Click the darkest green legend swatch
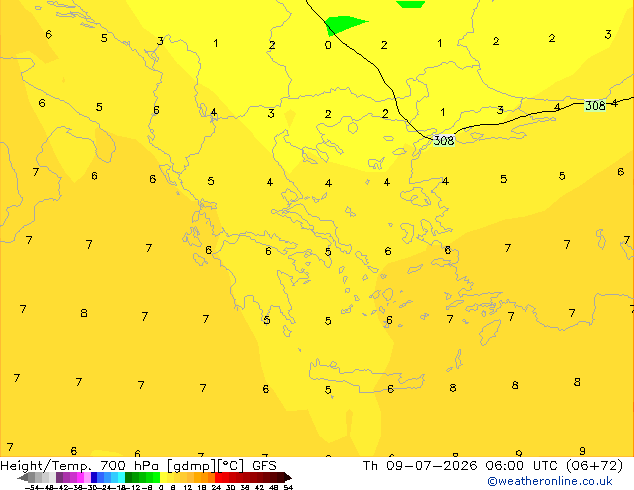The width and height of the screenshot is (634, 490). (x=129, y=477)
